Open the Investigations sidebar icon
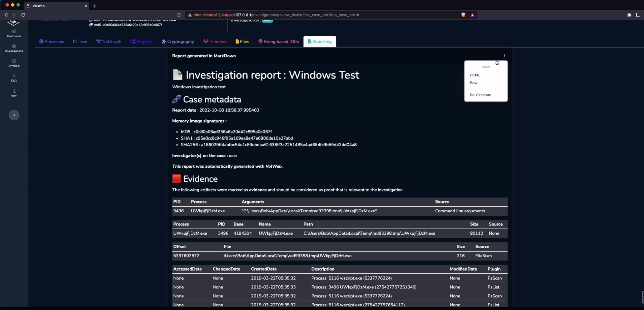Image resolution: width=644 pixels, height=310 pixels. (x=14, y=48)
